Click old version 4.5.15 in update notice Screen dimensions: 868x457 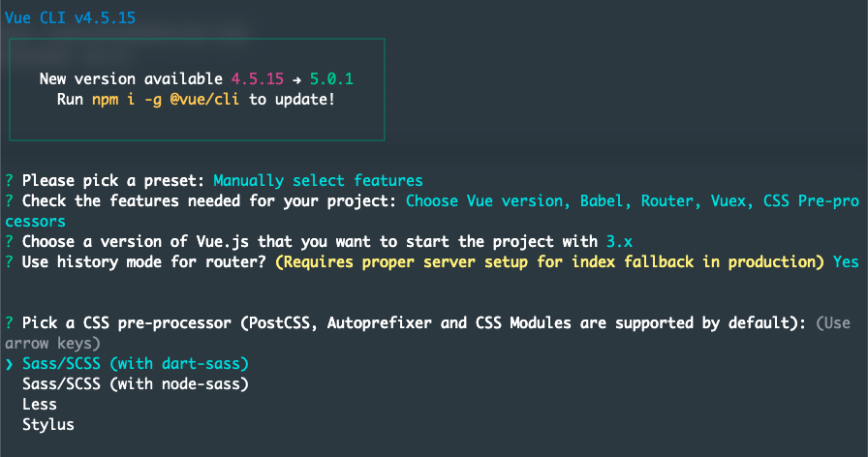[x=257, y=79]
